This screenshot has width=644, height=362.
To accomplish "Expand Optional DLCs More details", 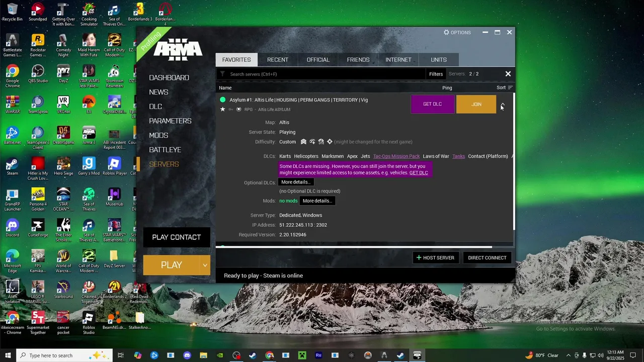I will pyautogui.click(x=296, y=182).
